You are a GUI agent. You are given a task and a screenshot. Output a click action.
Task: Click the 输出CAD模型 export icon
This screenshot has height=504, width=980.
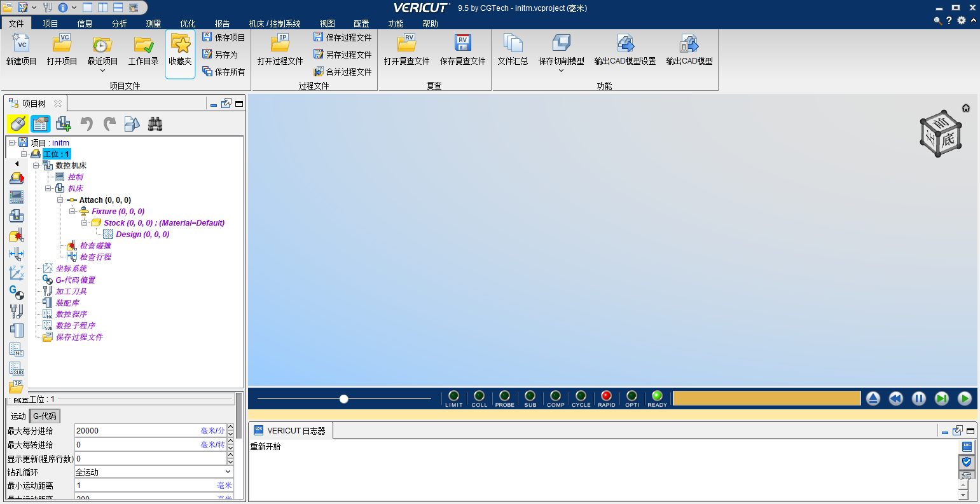[689, 50]
